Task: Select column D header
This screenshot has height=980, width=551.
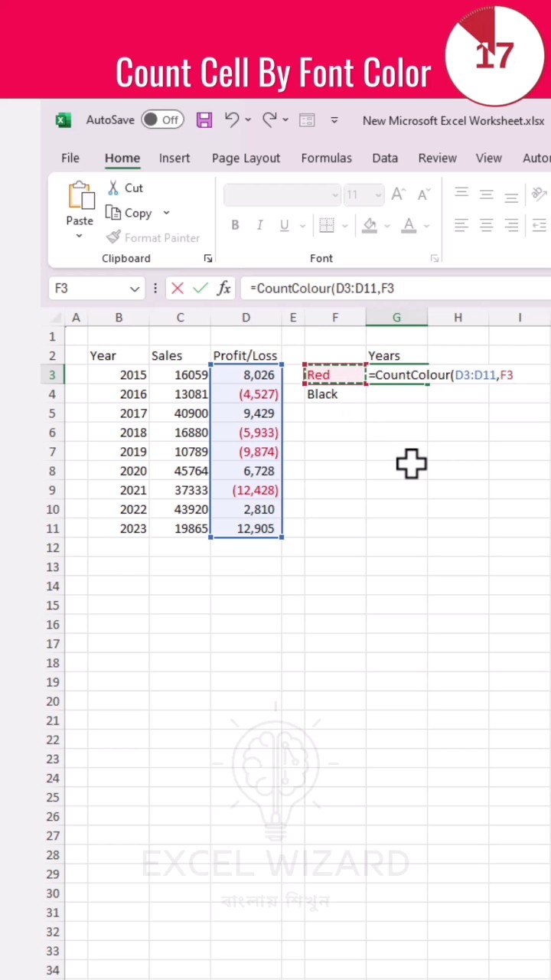Action: click(246, 318)
